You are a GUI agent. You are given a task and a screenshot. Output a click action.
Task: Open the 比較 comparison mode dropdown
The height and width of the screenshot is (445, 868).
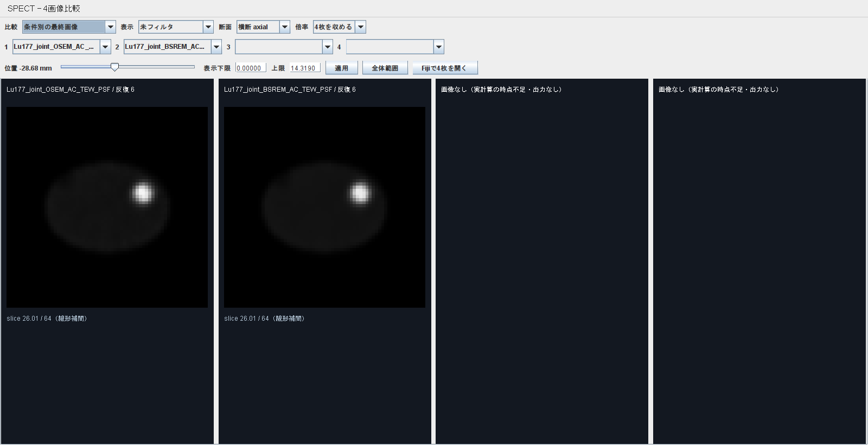point(69,27)
